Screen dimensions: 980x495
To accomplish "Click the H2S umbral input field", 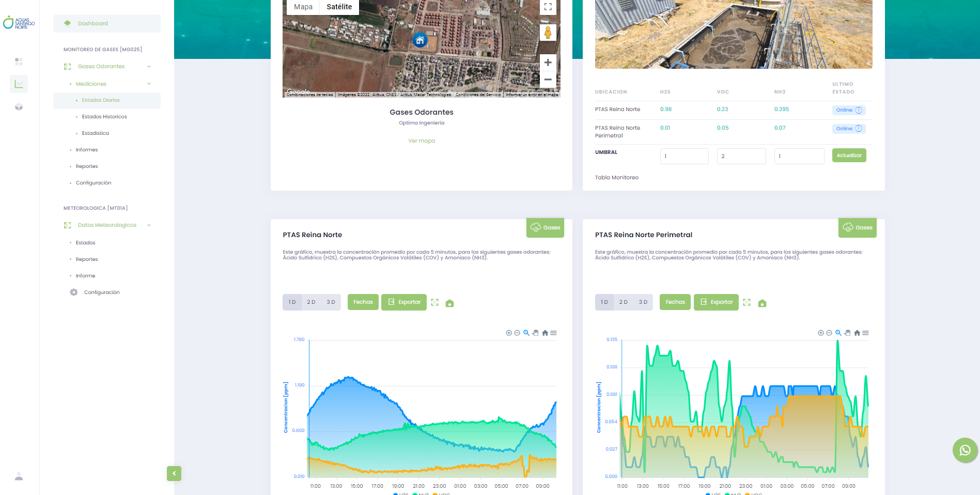I will (684, 156).
